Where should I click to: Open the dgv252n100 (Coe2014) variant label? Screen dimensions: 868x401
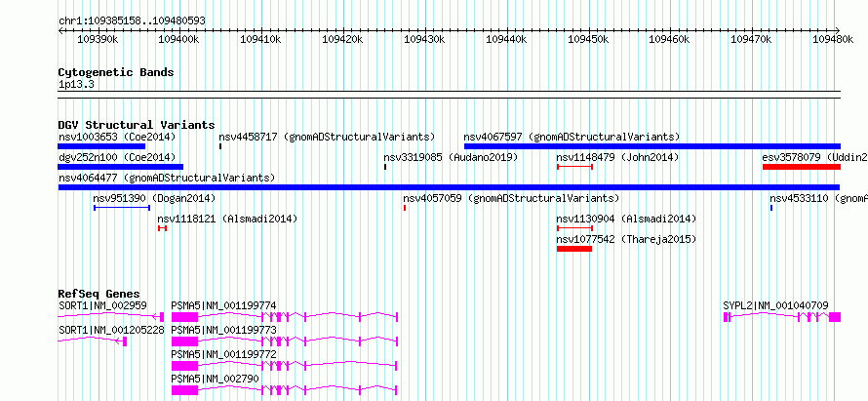(117, 157)
